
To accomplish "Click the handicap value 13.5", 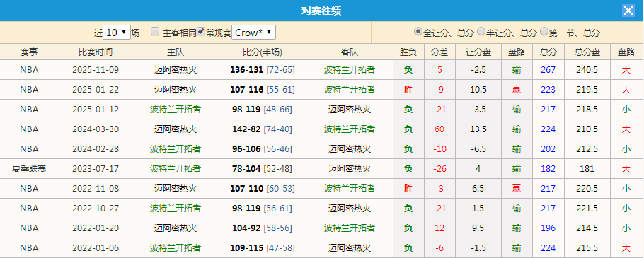I will [478, 129].
